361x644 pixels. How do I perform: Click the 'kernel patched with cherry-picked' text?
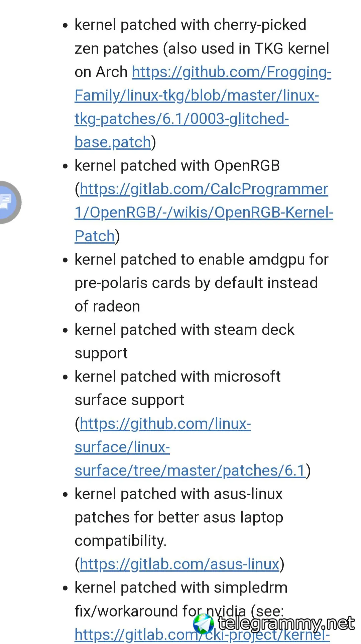[x=191, y=25]
